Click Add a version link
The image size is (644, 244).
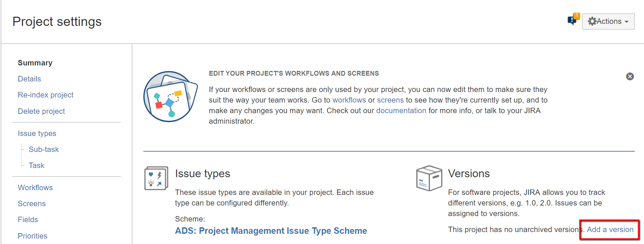[610, 229]
